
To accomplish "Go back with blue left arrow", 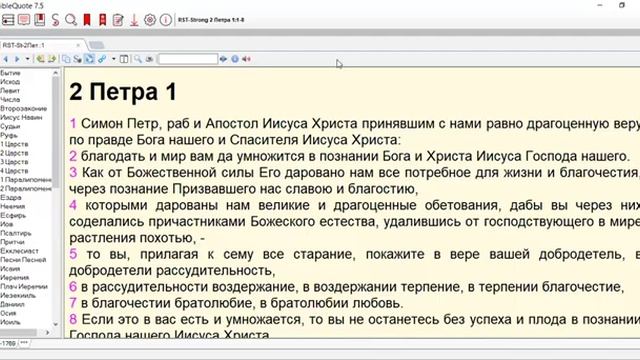I will pos(6,59).
